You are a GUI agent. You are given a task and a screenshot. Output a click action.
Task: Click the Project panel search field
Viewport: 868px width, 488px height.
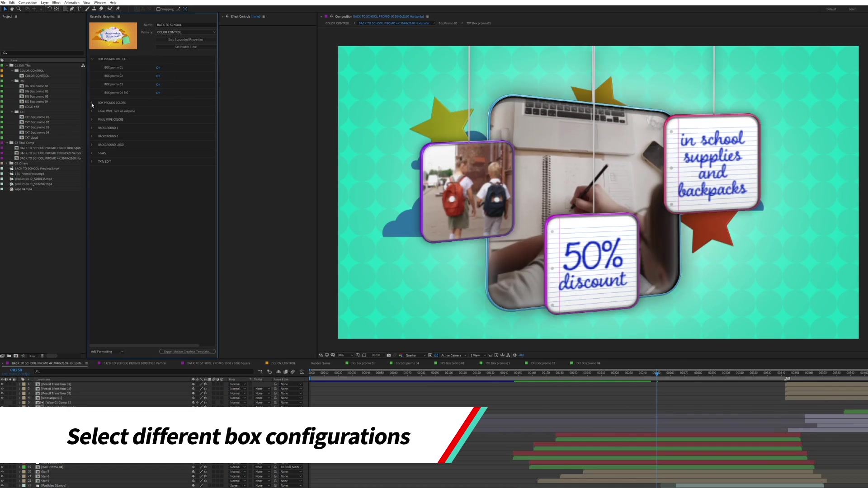[x=43, y=53]
